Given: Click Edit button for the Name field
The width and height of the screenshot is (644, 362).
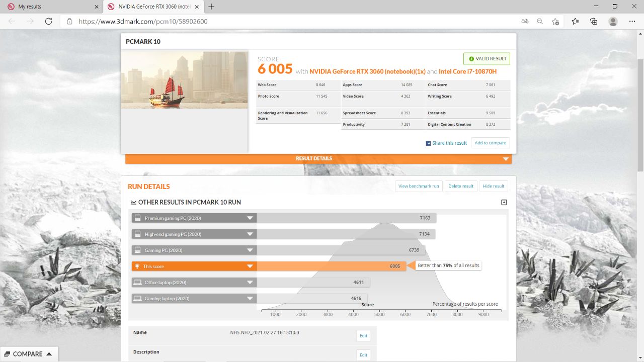Looking at the screenshot, I should (x=363, y=336).
